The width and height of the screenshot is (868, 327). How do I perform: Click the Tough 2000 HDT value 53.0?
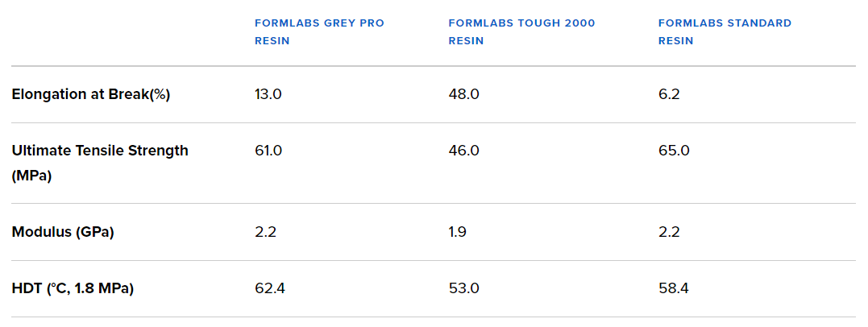pyautogui.click(x=463, y=288)
